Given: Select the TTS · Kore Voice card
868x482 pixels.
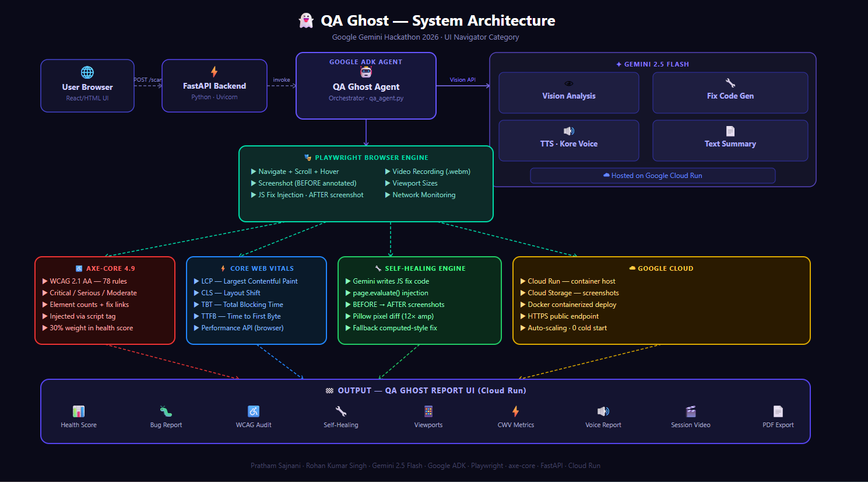Looking at the screenshot, I should (x=569, y=141).
